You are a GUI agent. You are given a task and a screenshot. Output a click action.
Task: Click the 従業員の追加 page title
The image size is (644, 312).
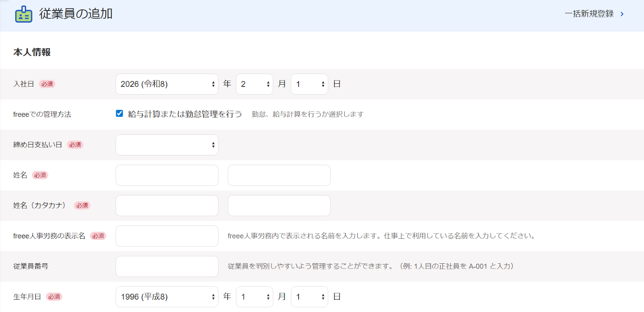[76, 14]
